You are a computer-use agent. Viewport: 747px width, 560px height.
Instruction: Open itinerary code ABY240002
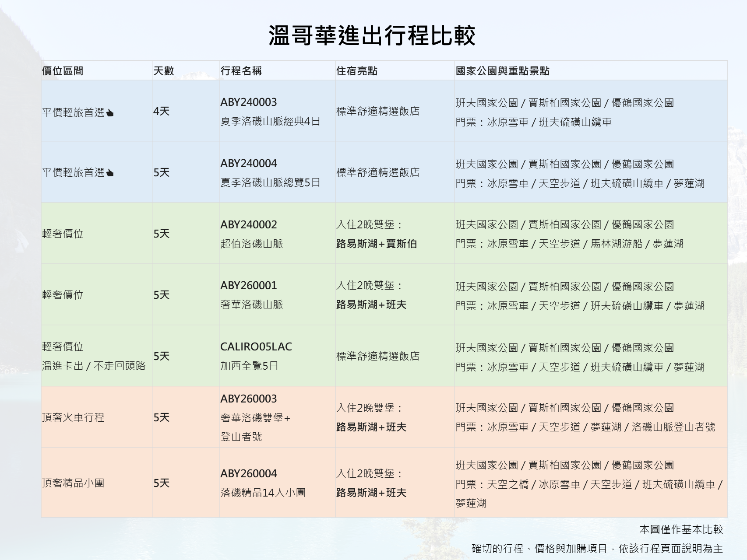pyautogui.click(x=248, y=224)
